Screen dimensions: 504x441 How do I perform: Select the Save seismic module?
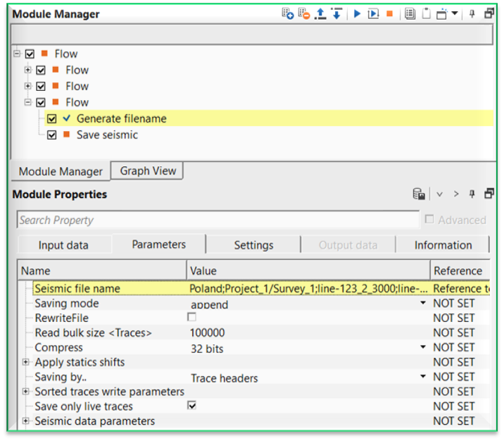pos(107,135)
